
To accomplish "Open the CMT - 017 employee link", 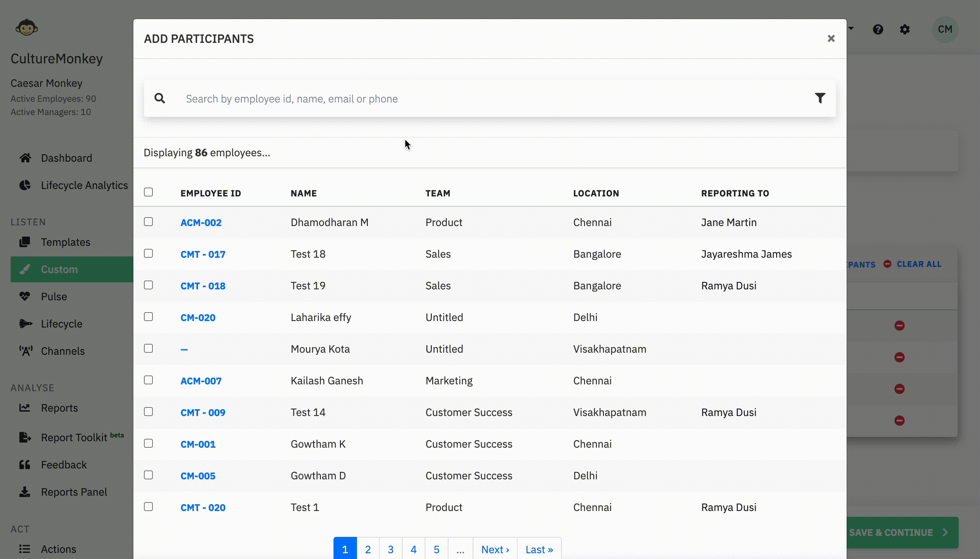I will (203, 254).
